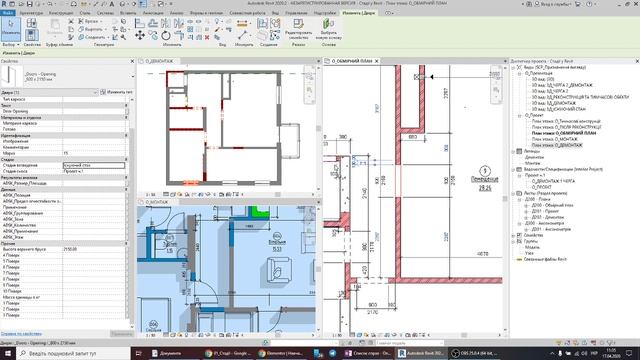This screenshot has height=360, width=640.
Task: Click the Применить button in Properties
Action: (x=122, y=334)
